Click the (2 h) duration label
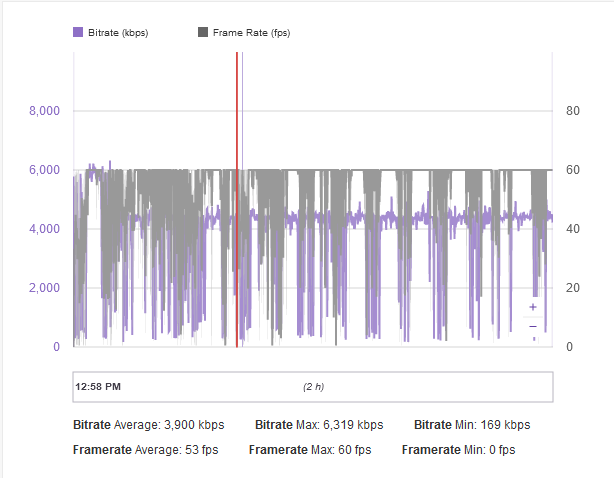Screen dimensions: 614x478 pyautogui.click(x=314, y=386)
